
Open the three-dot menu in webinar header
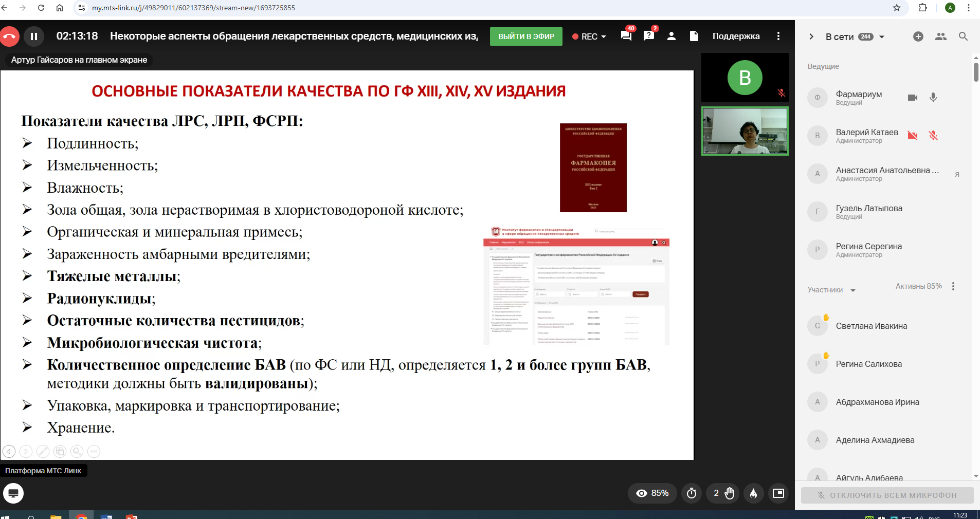(778, 36)
